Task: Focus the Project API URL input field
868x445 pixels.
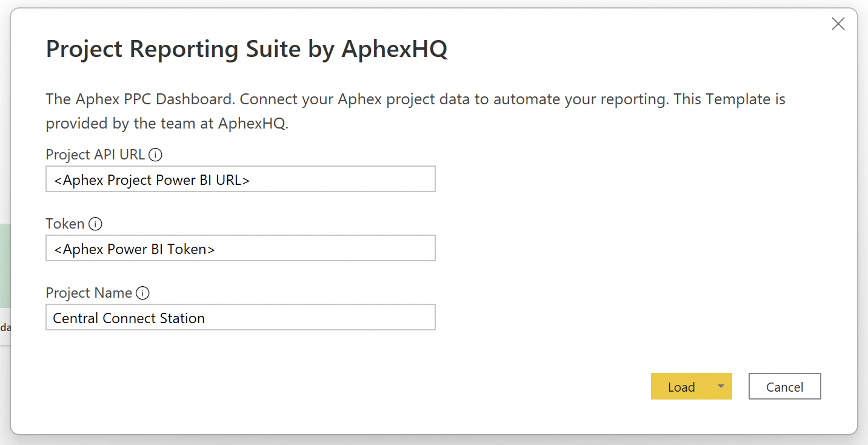Action: coord(240,179)
